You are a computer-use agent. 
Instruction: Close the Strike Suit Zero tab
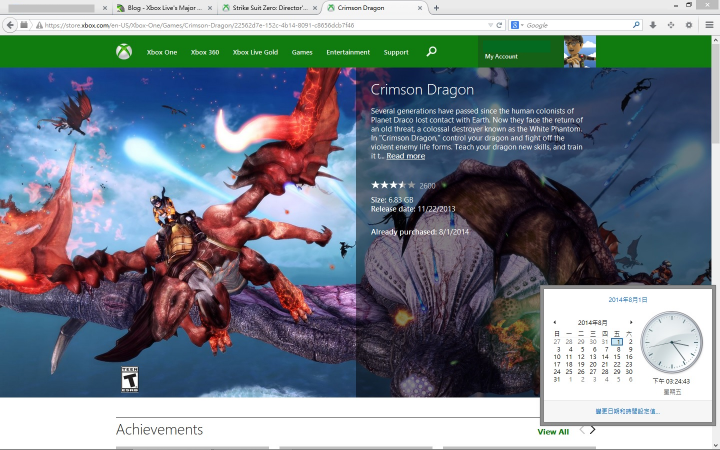point(315,8)
